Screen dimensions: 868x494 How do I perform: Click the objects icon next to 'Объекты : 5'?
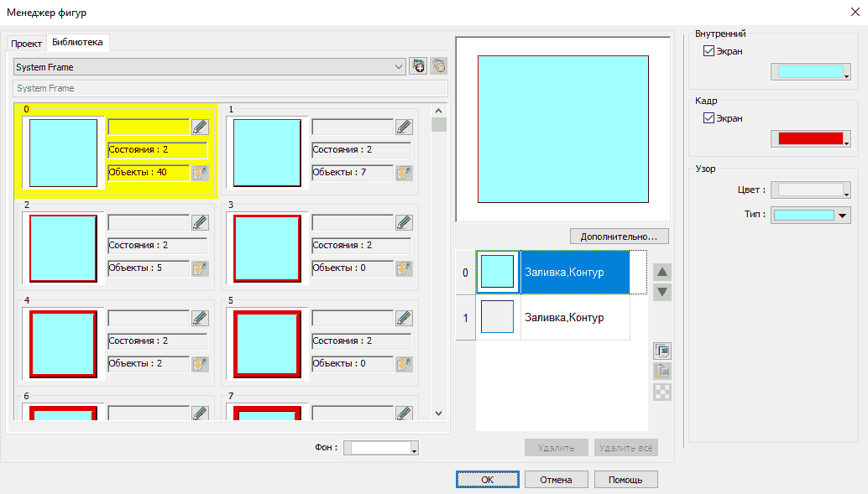(200, 268)
